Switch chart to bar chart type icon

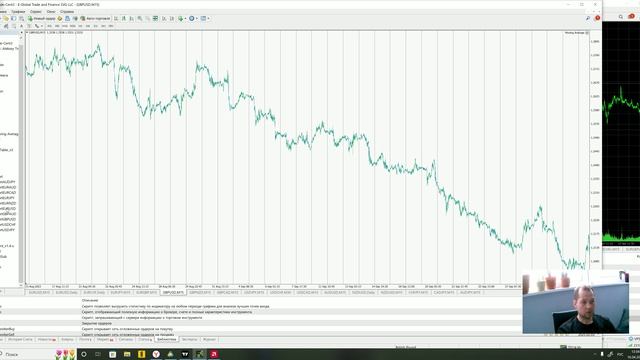[x=116, y=18]
